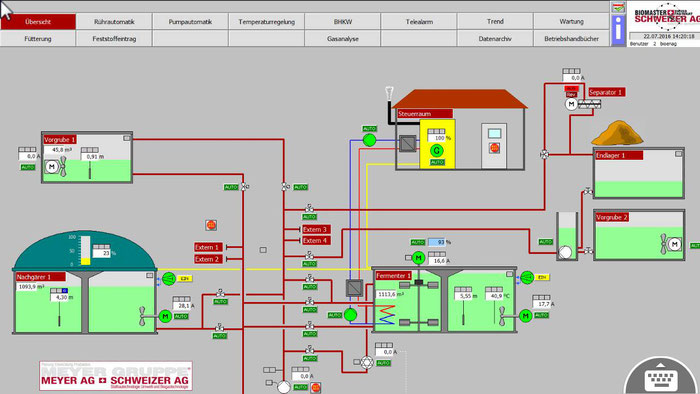Image resolution: width=700 pixels, height=394 pixels.
Task: Toggle AUTO for the Vorgrube 1 agitator
Action: (x=28, y=167)
